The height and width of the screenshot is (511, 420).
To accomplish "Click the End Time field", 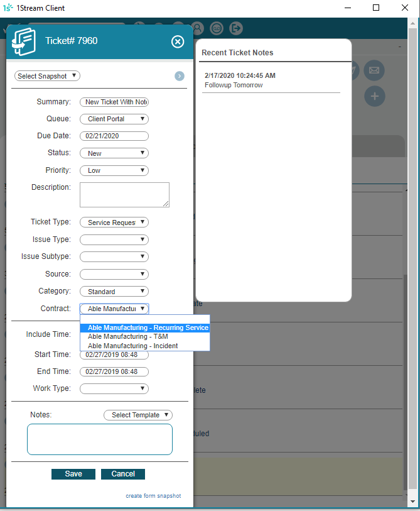I will 114,371.
